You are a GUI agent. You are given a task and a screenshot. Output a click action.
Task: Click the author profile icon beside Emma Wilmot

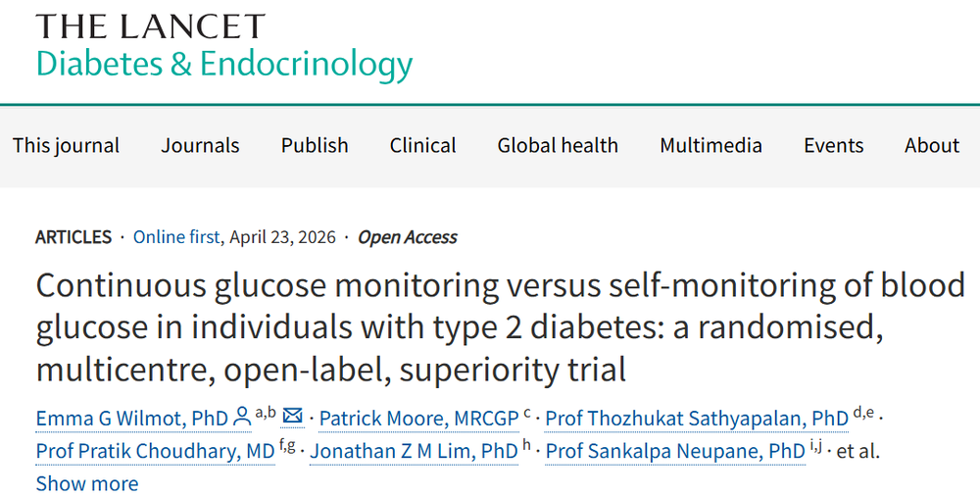pyautogui.click(x=242, y=419)
